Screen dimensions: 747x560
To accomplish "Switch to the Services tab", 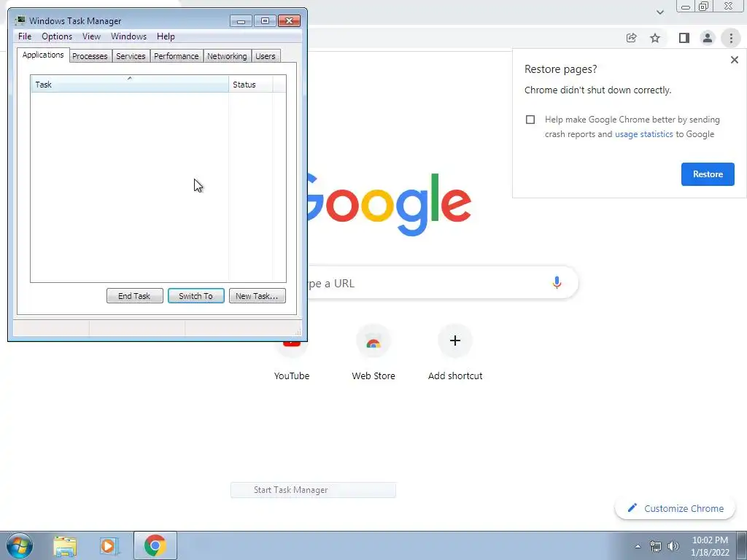I will tap(131, 56).
